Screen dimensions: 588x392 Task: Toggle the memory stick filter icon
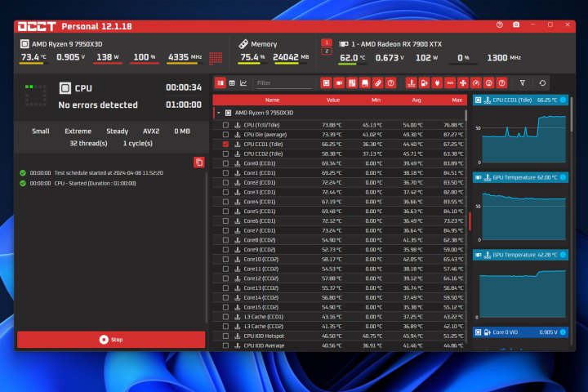pyautogui.click(x=377, y=83)
